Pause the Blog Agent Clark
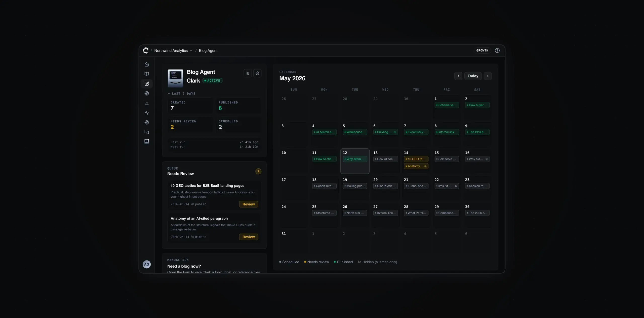This screenshot has height=318, width=644. coord(248,73)
